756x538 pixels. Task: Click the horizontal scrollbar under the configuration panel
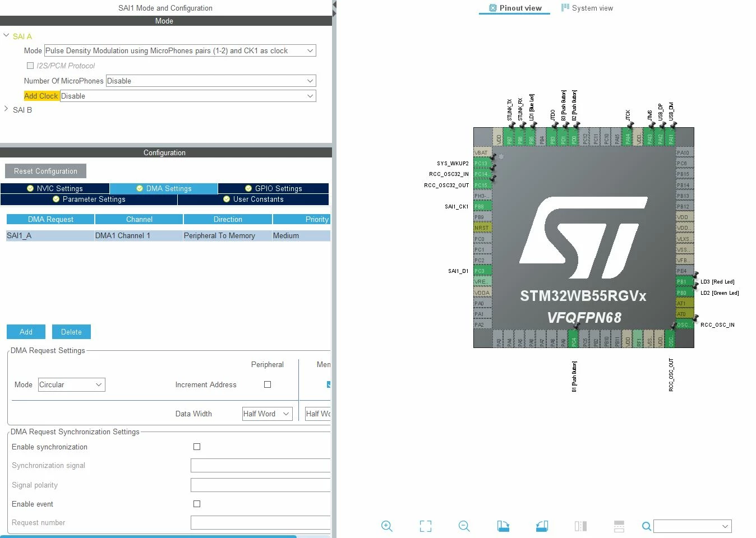[x=148, y=536]
